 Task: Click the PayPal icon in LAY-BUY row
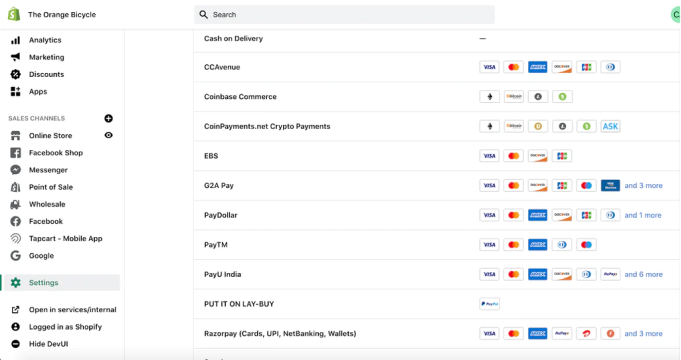click(489, 304)
